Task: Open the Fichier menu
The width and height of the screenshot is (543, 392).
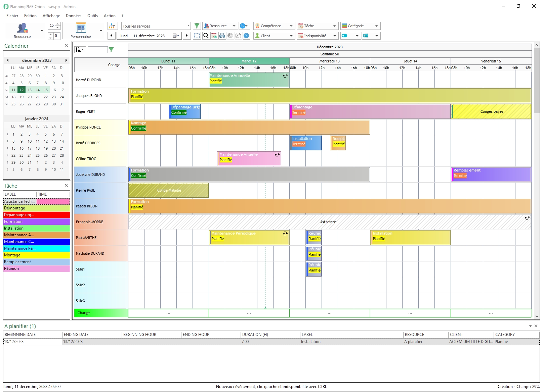Action: click(x=12, y=16)
